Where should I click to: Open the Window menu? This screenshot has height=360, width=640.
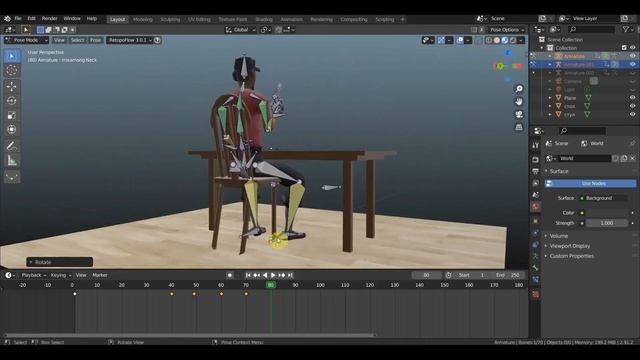point(72,19)
